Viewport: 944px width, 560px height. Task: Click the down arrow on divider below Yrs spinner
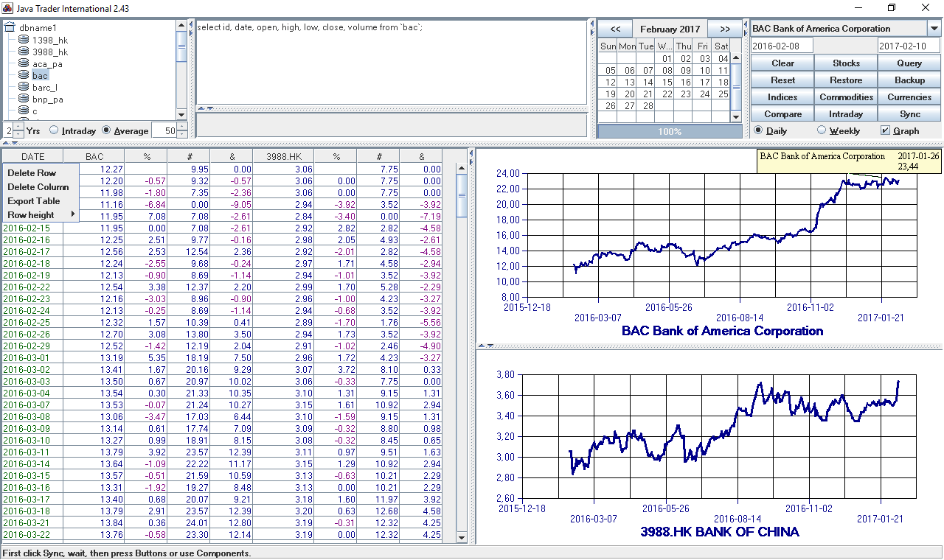click(13, 143)
